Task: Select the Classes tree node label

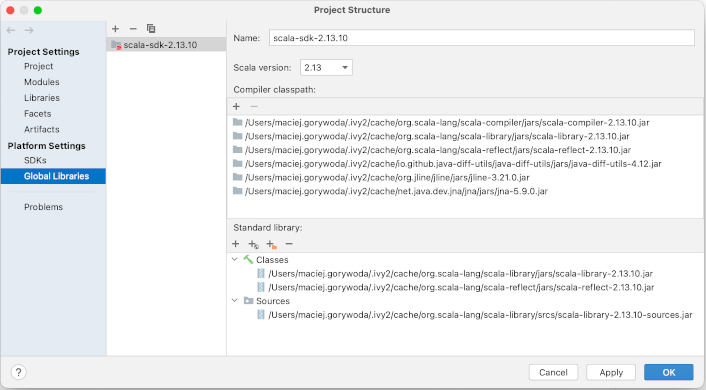Action: pos(272,260)
